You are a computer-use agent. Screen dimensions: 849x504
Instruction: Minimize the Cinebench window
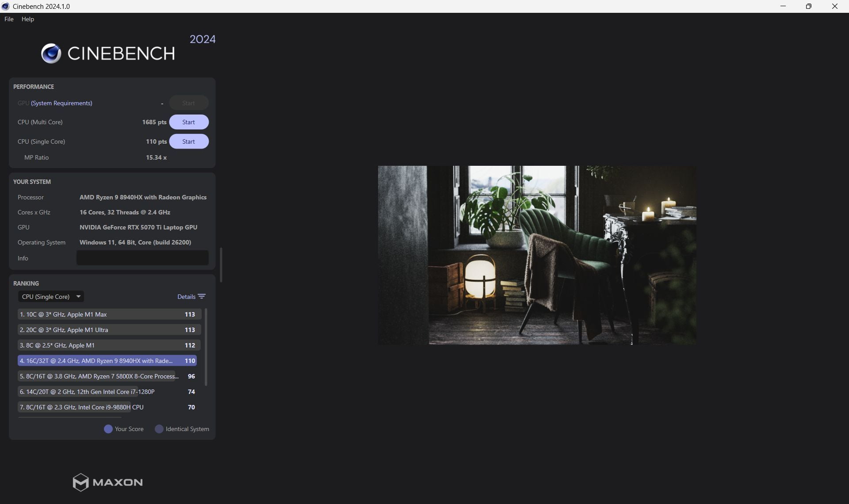tap(783, 6)
